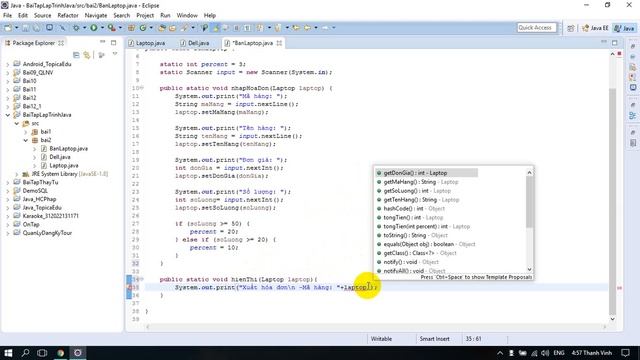The height and width of the screenshot is (360, 640).
Task: Minimize the editor area
Action: [604, 42]
